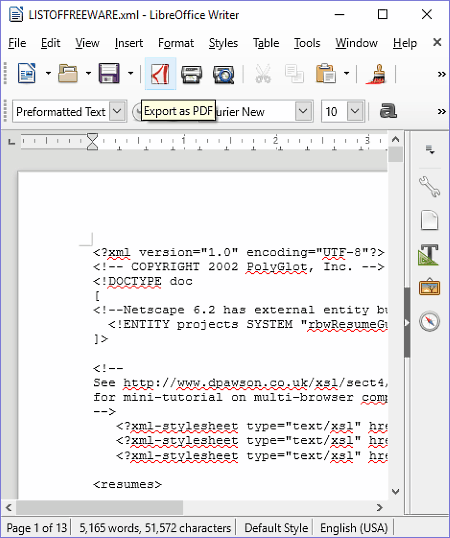Open the Window menu
This screenshot has height=538, width=450.
pos(357,43)
